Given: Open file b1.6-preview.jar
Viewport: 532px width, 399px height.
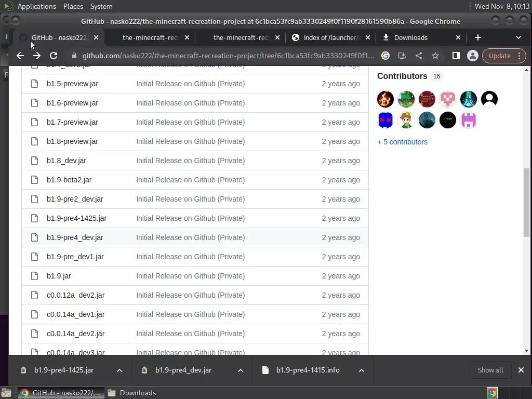Looking at the screenshot, I should pyautogui.click(x=72, y=103).
